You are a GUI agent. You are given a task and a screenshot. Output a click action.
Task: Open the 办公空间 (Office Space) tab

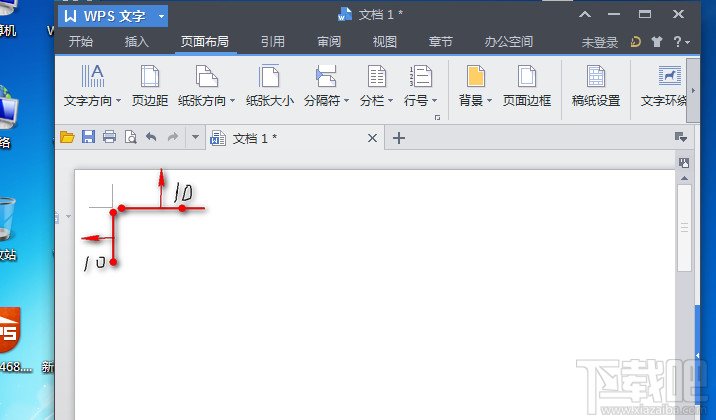coord(509,42)
